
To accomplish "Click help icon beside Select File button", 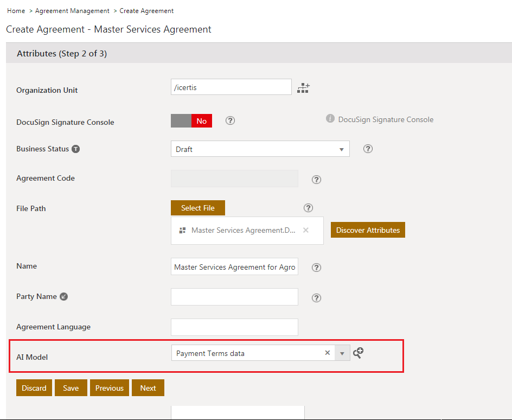I will pos(309,208).
